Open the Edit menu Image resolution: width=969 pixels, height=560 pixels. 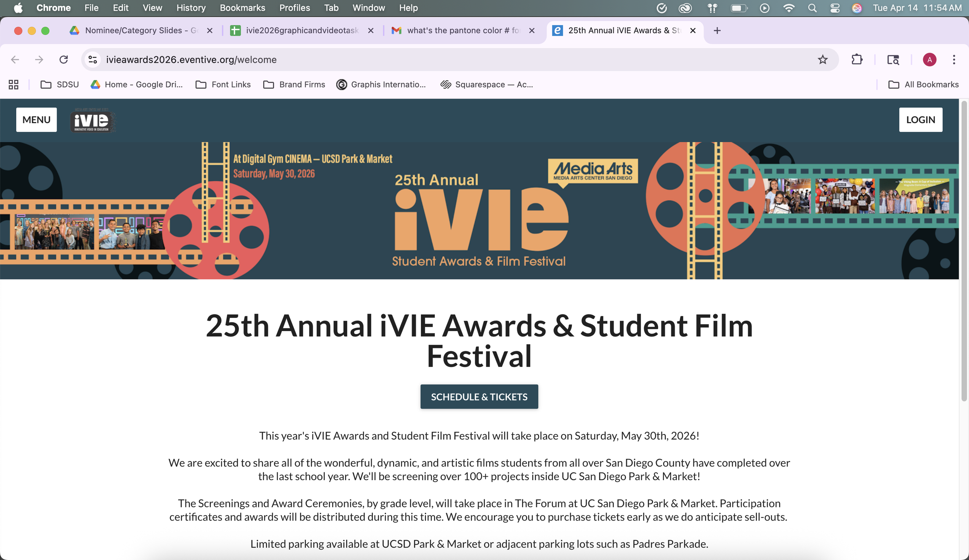pyautogui.click(x=121, y=8)
